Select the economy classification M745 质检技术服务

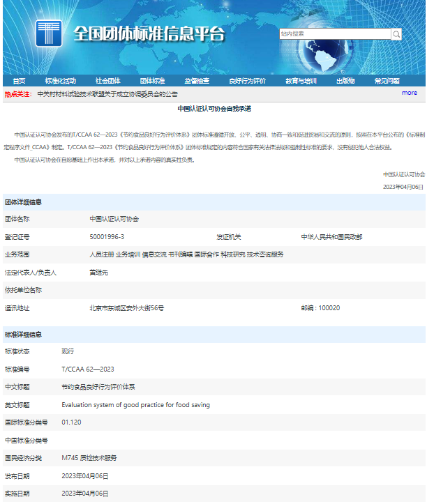89,458
